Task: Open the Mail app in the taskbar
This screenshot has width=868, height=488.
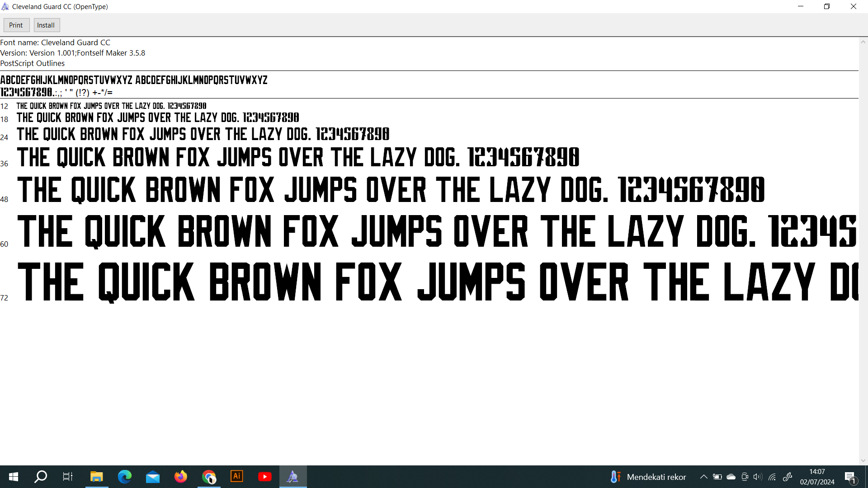Action: coord(153,477)
